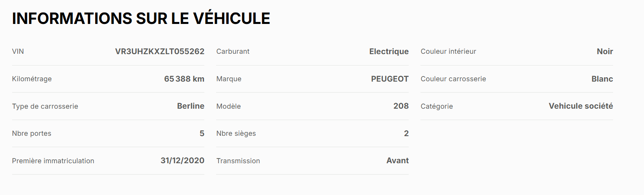Select the 31/12/2020 registration date
The image size is (644, 195).
(x=182, y=160)
